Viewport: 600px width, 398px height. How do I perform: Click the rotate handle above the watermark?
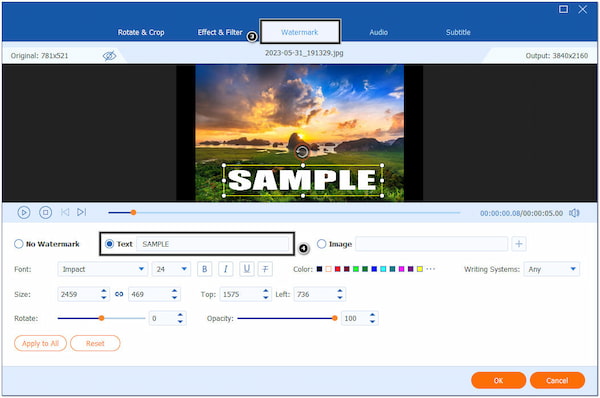302,152
